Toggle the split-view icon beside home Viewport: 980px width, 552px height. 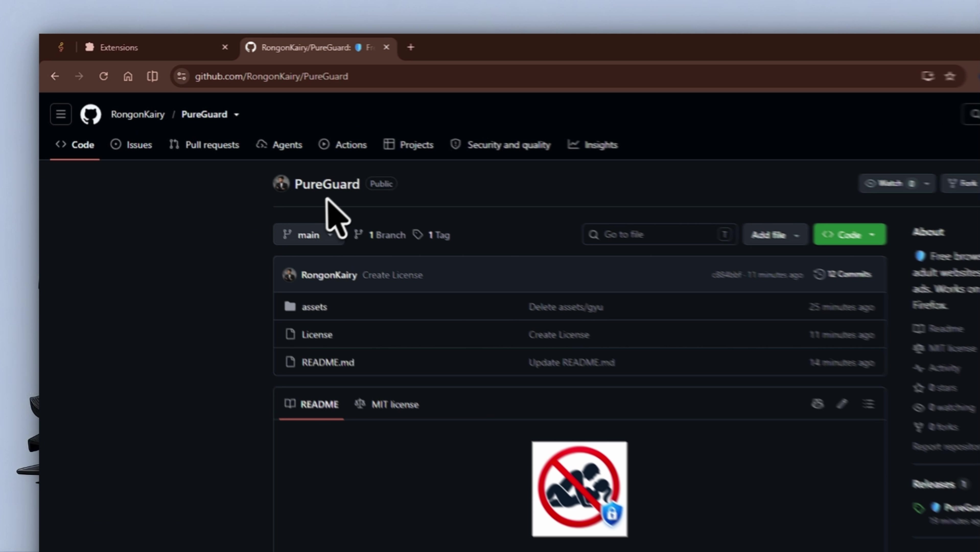click(x=152, y=76)
